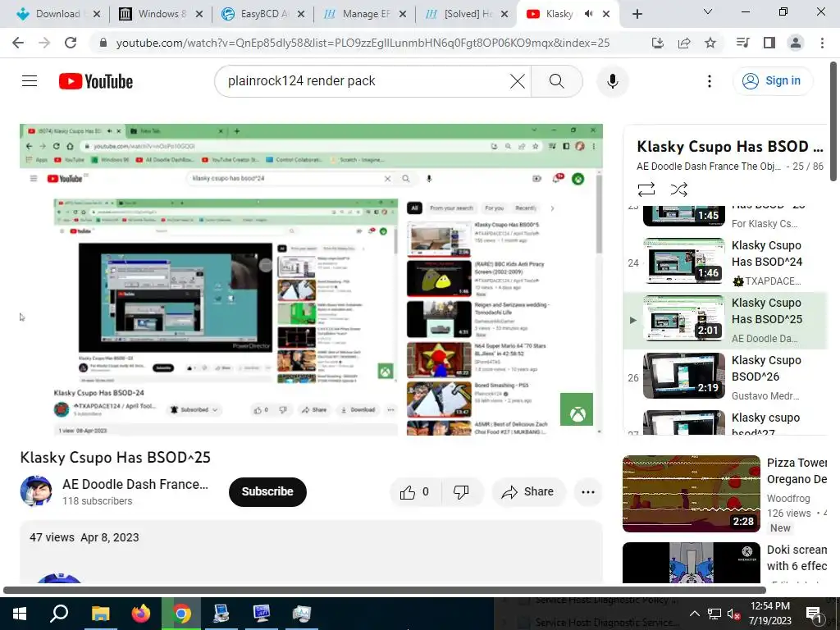This screenshot has height=630, width=840.
Task: Open AE Doodle Dash France channel avatar
Action: point(36,491)
